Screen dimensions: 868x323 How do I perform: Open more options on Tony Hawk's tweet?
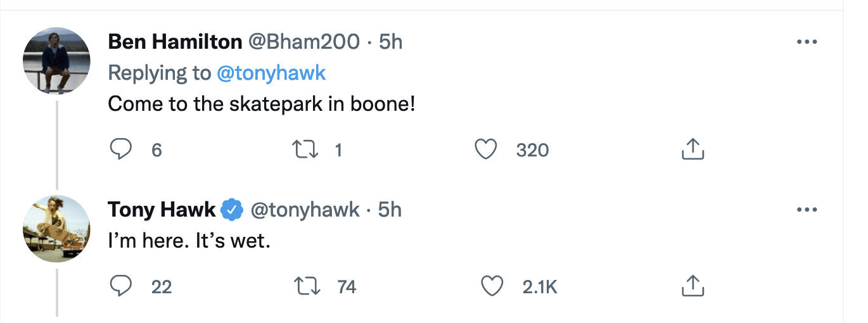807,210
